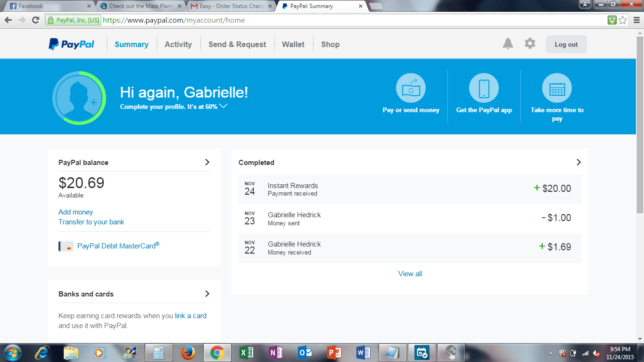Open the notifications bell
This screenshot has width=644, height=362.
click(508, 44)
